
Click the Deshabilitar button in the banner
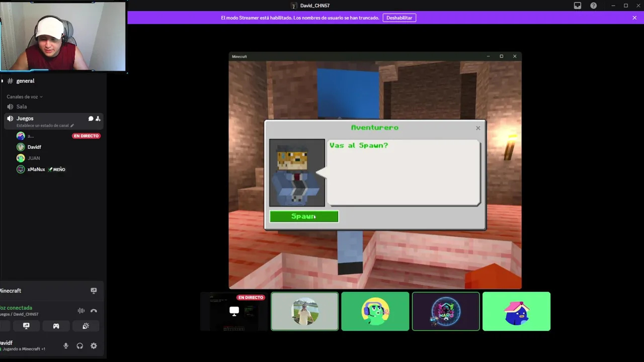[x=399, y=18]
